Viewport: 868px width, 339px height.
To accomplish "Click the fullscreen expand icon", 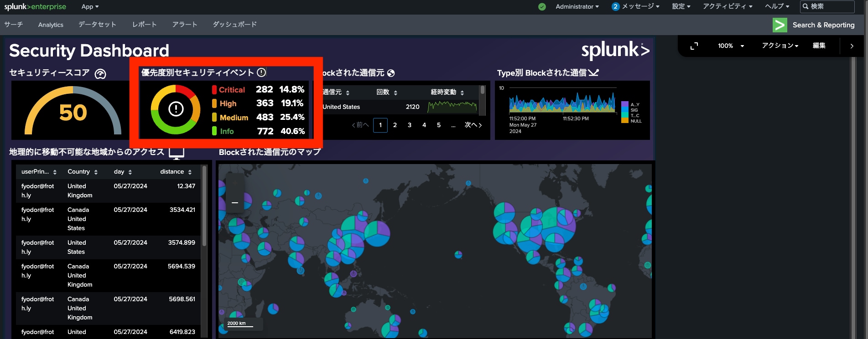I will [694, 46].
